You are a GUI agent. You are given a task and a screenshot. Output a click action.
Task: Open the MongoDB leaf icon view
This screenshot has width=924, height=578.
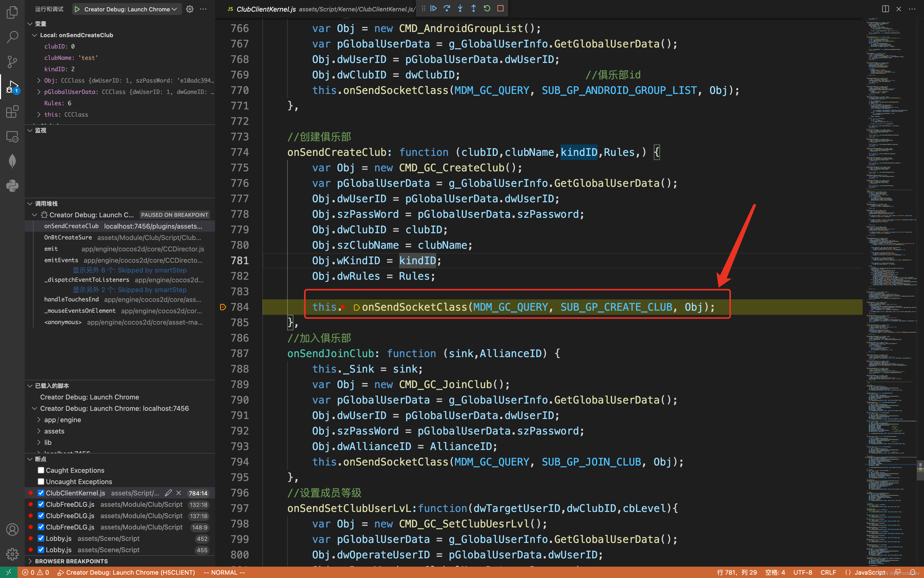point(12,161)
